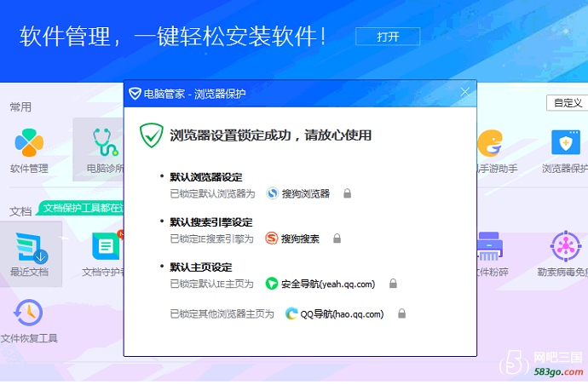Open the 文档守护者 icon
This screenshot has width=588, height=385.
[107, 245]
